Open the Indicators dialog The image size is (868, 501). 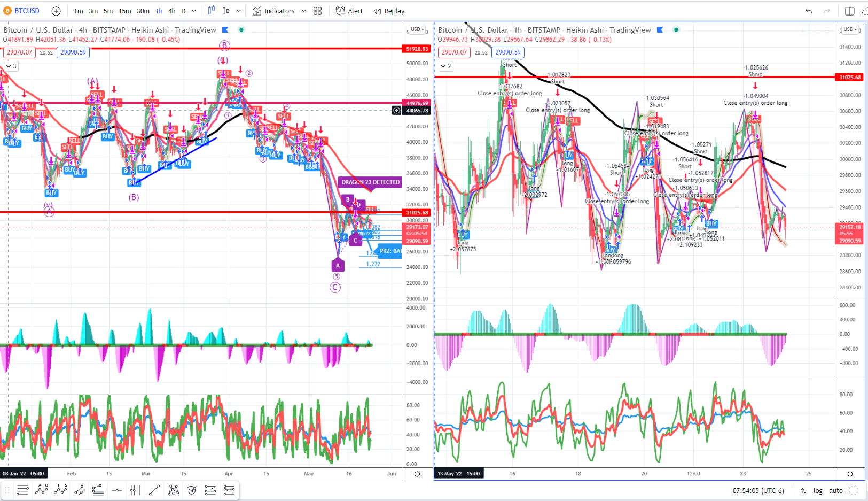pos(273,11)
